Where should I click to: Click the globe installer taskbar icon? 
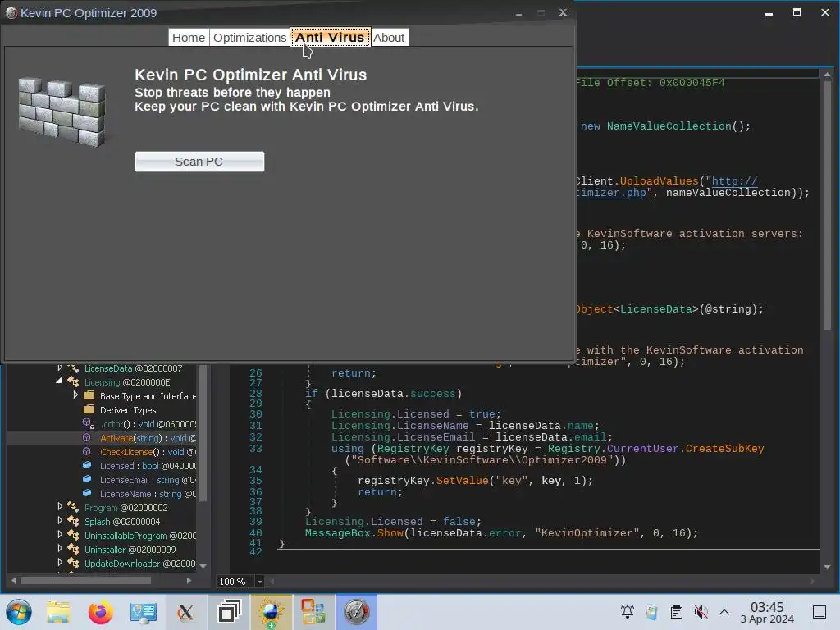click(x=271, y=612)
